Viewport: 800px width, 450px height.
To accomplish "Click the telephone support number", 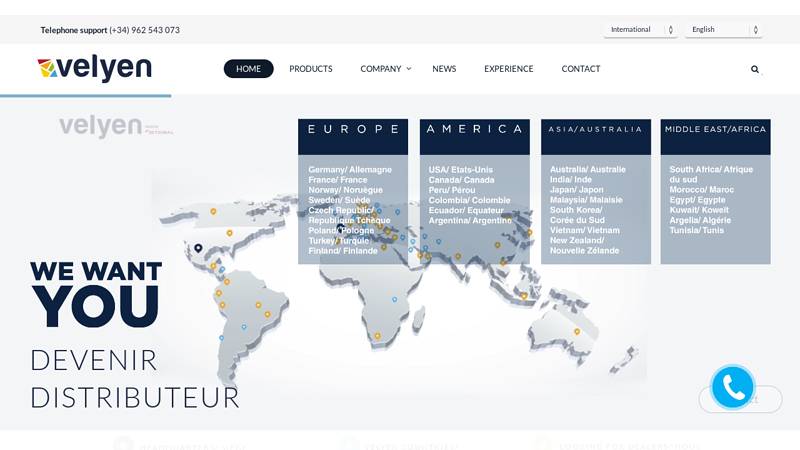I will (x=144, y=30).
